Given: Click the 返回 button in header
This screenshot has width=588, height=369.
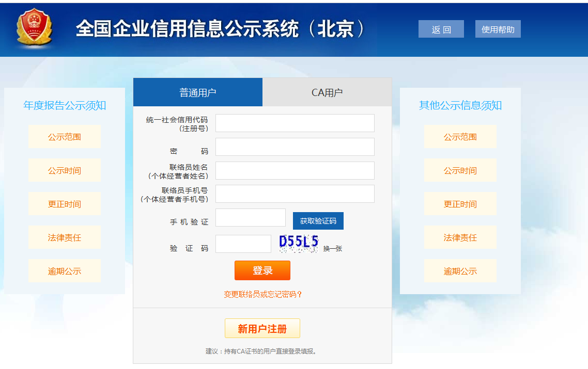Looking at the screenshot, I should [441, 28].
